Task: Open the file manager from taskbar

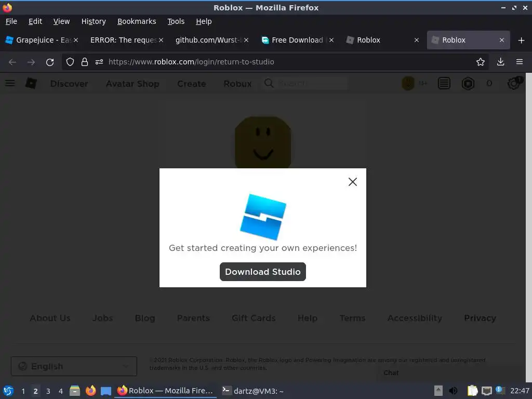Action: (x=75, y=391)
